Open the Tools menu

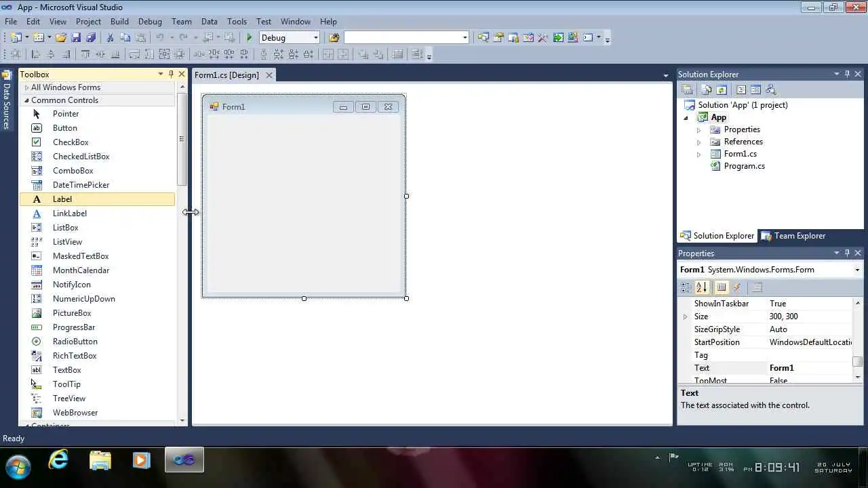[x=237, y=22]
